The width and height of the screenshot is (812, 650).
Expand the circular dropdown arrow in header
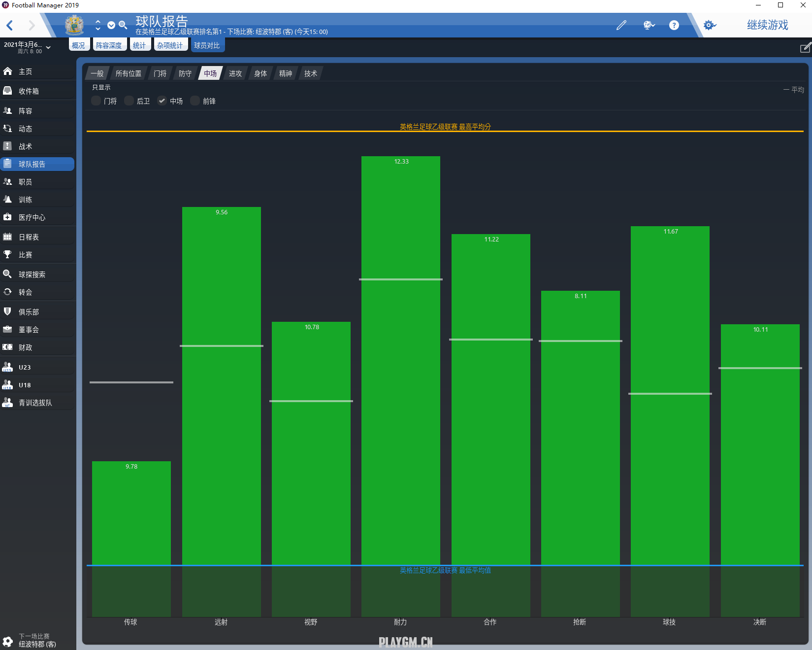coord(111,25)
